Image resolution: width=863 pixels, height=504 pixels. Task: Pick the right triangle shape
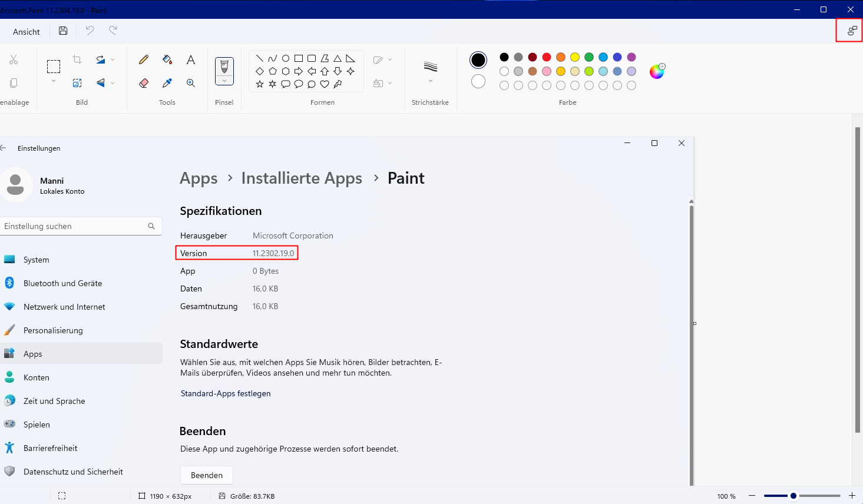coord(351,58)
